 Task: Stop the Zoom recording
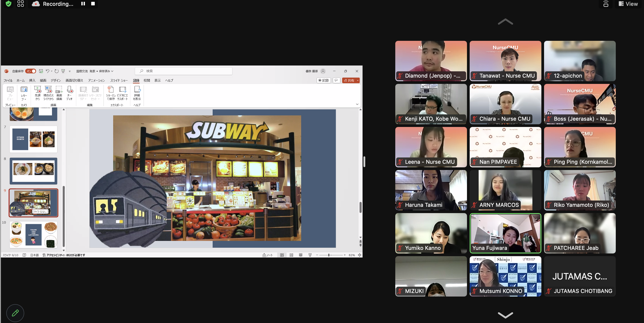coord(93,4)
